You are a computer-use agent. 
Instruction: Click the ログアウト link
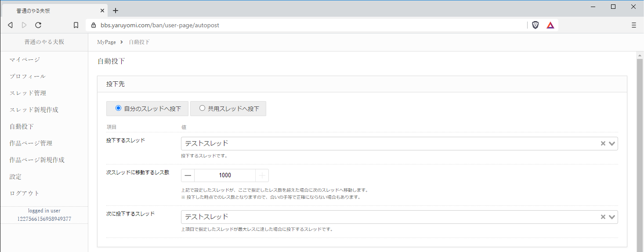25,194
